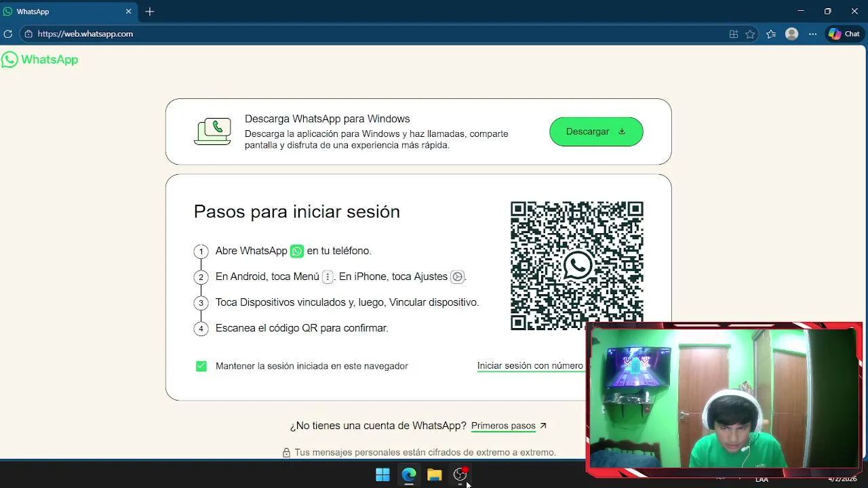This screenshot has width=868, height=488.
Task: Click step number 4 circle
Action: click(x=201, y=329)
